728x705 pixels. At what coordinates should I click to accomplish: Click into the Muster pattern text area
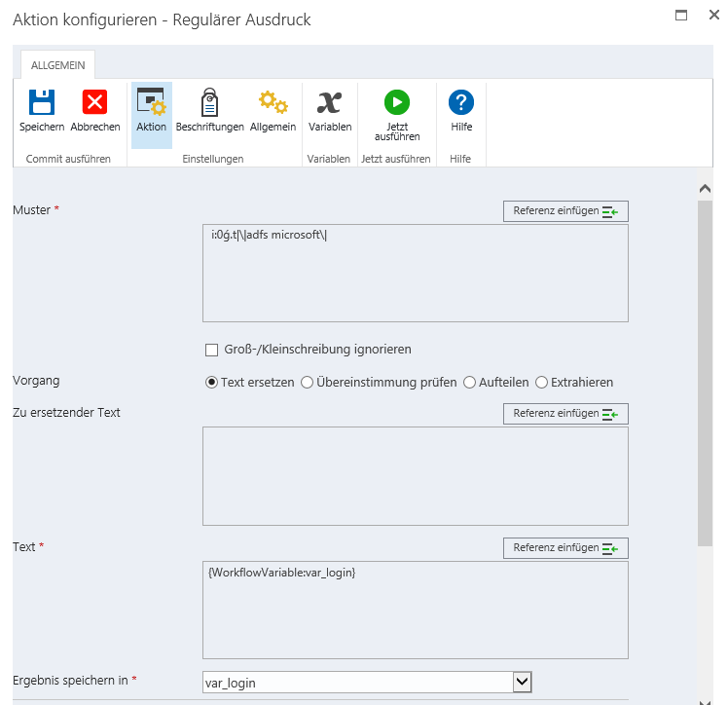coord(415,273)
